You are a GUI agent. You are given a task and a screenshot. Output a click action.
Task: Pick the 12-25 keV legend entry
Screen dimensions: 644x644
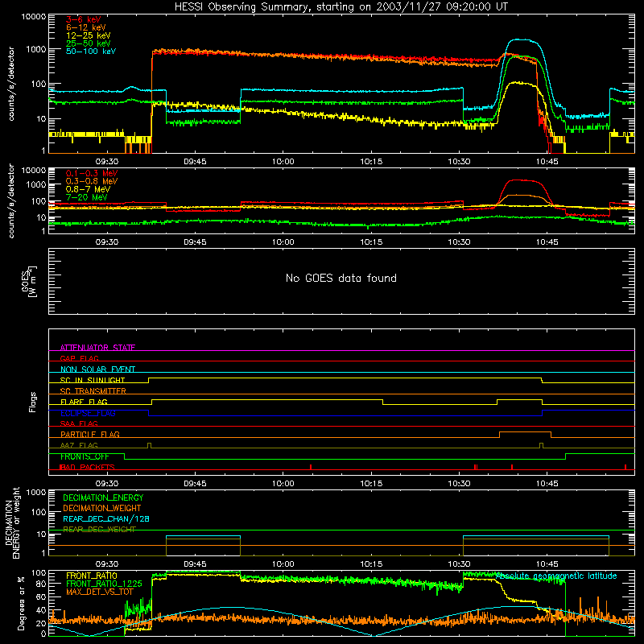click(89, 35)
